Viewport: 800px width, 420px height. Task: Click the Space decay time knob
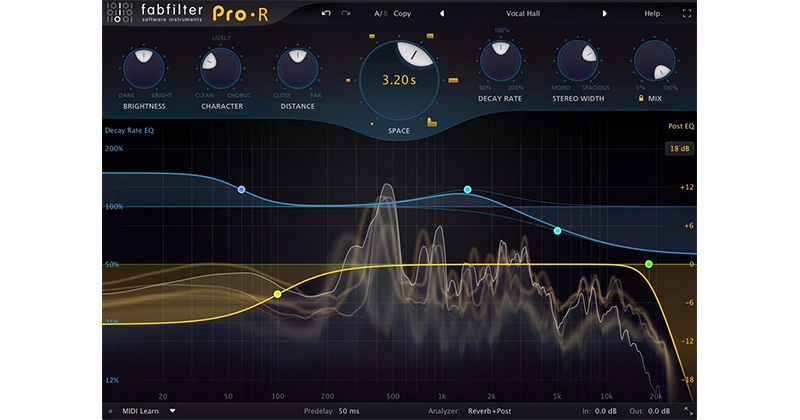(399, 80)
